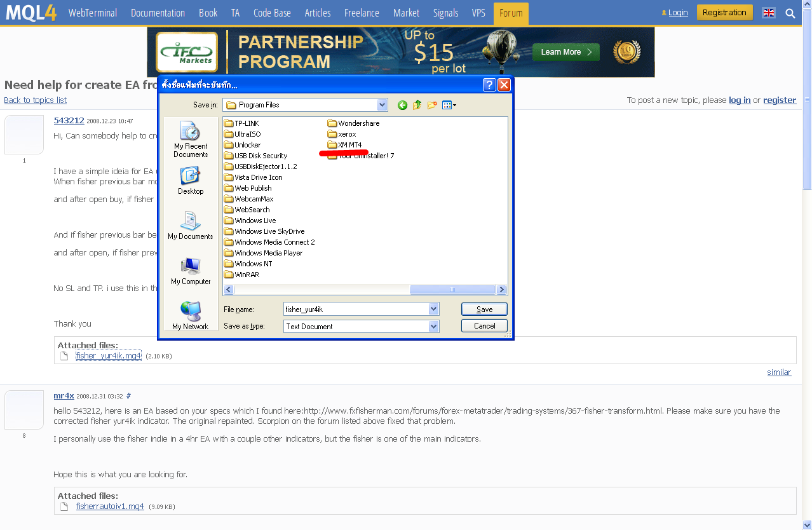Open the Documentation menu item
The image size is (812, 530).
pyautogui.click(x=158, y=13)
